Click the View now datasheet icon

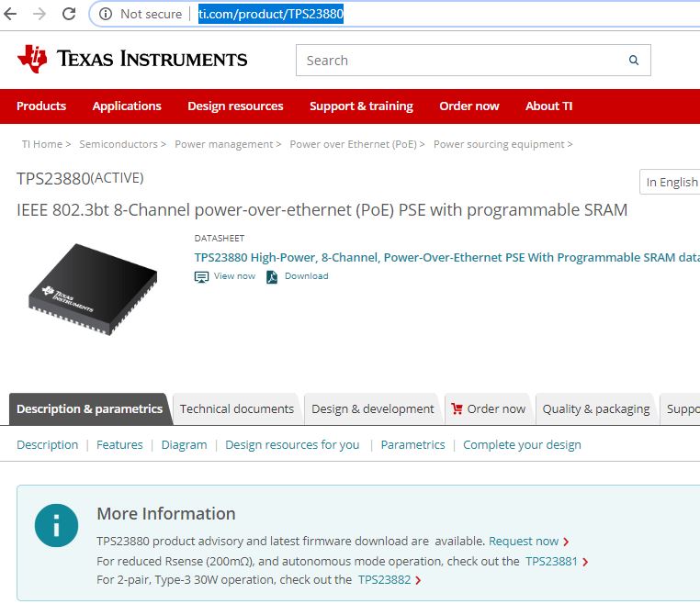(x=201, y=277)
